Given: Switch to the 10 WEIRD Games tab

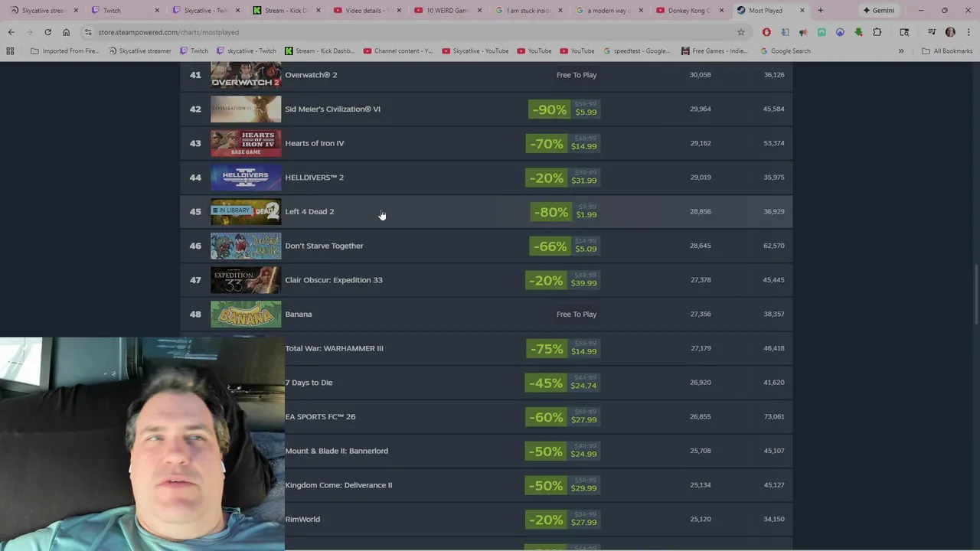Looking at the screenshot, I should tap(449, 11).
